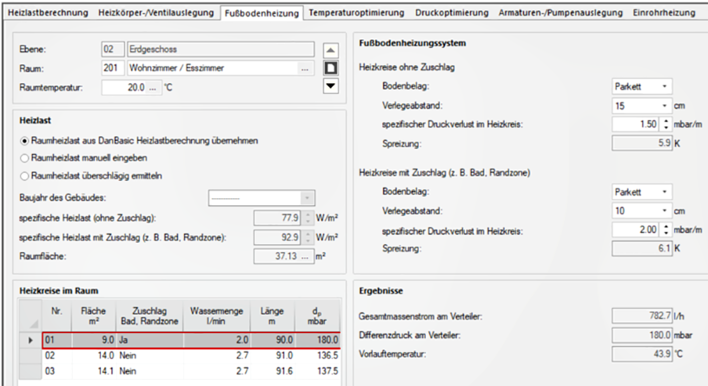Click row header of Heizkreis 02
Screen dimensions: 708x386
tap(30, 356)
